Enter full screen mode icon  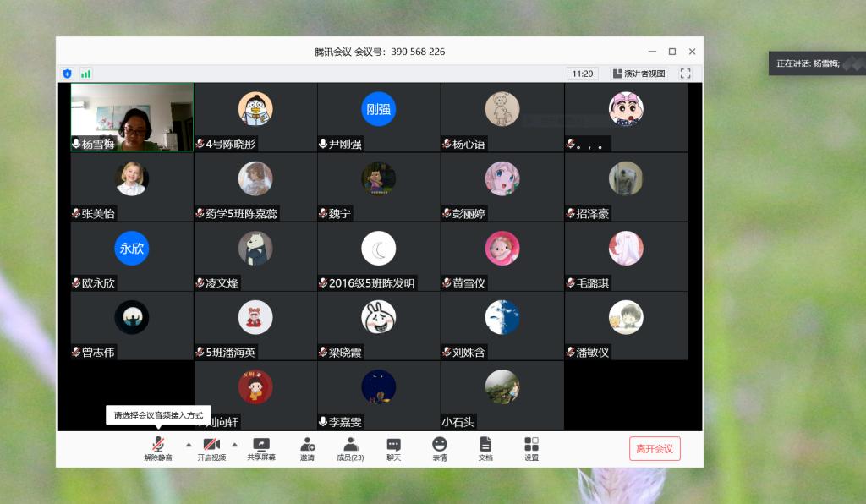coord(686,74)
